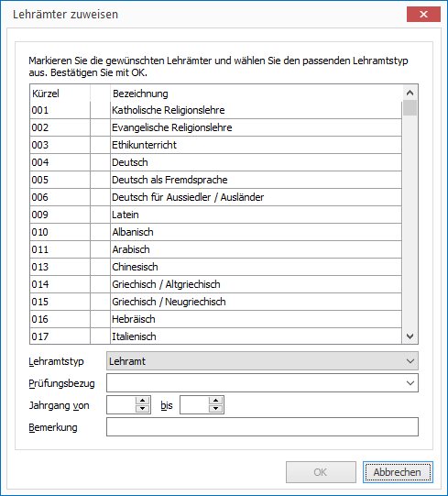Select Griechisch / Altgriechisch
Viewport: 448px width, 496px height.
pyautogui.click(x=215, y=284)
